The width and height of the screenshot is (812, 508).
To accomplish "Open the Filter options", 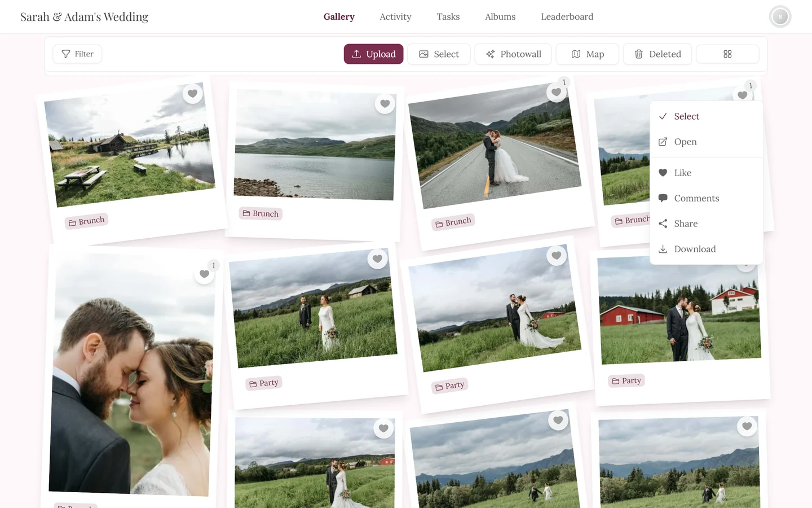I will coord(77,54).
